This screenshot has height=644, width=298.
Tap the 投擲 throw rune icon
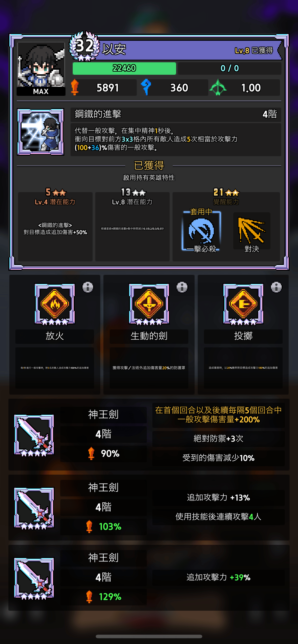(243, 304)
